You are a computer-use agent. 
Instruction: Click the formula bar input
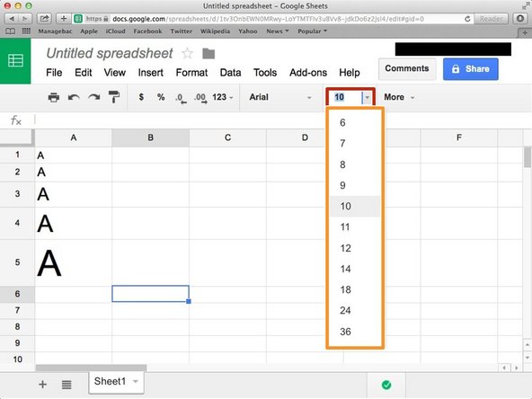283,120
